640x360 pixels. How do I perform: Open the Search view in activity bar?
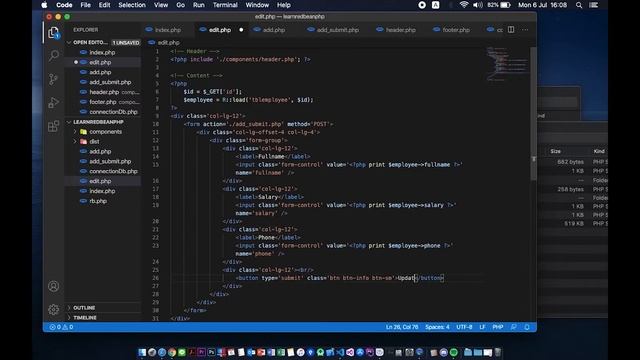coord(53,55)
